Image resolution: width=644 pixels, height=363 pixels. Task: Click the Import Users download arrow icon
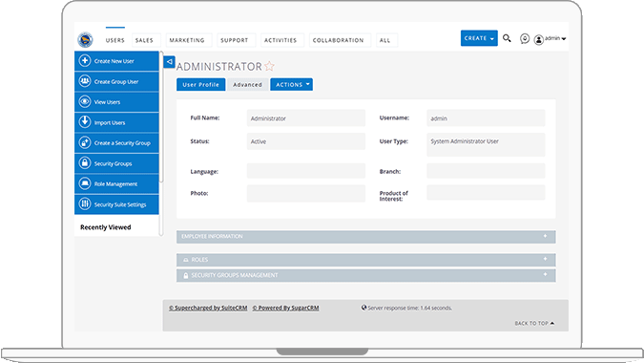85,122
